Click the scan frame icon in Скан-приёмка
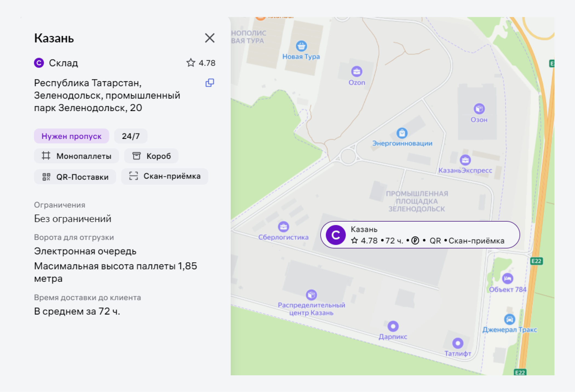 pos(133,176)
